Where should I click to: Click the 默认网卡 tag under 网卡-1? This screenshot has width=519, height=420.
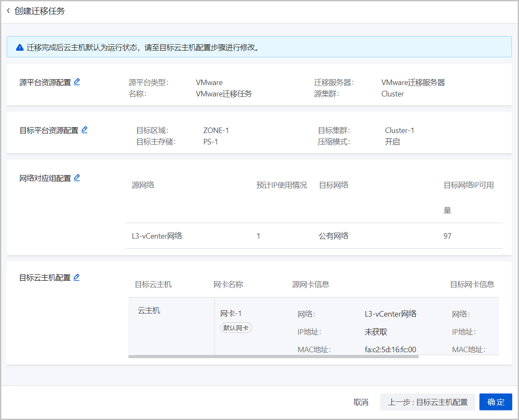pos(236,327)
